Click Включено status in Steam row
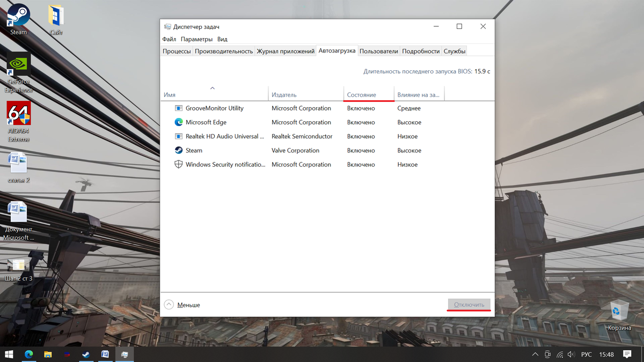Viewport: 644px width, 362px height. (361, 151)
